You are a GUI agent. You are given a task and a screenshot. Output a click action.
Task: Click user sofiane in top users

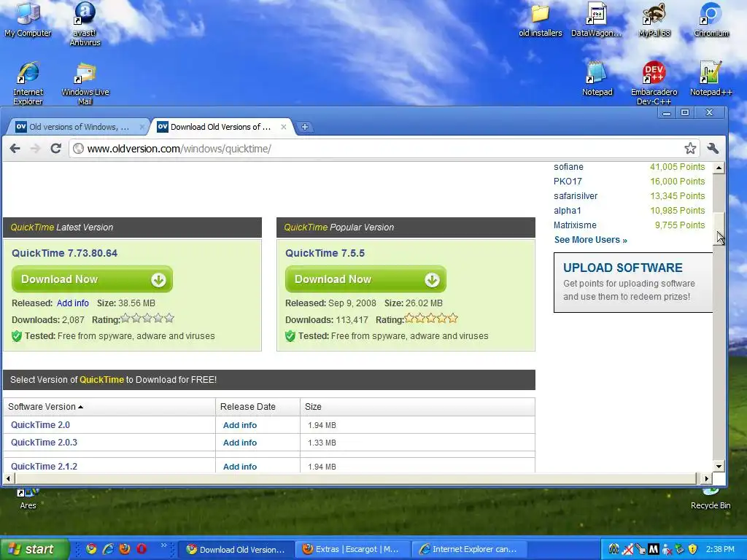(568, 167)
